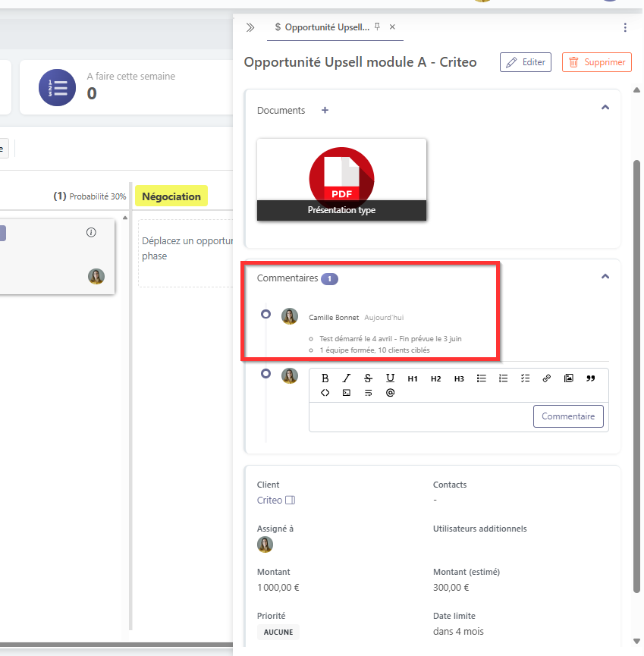Screen dimensions: 644x656
Task: Click the Commentaires count badge
Action: tap(329, 278)
